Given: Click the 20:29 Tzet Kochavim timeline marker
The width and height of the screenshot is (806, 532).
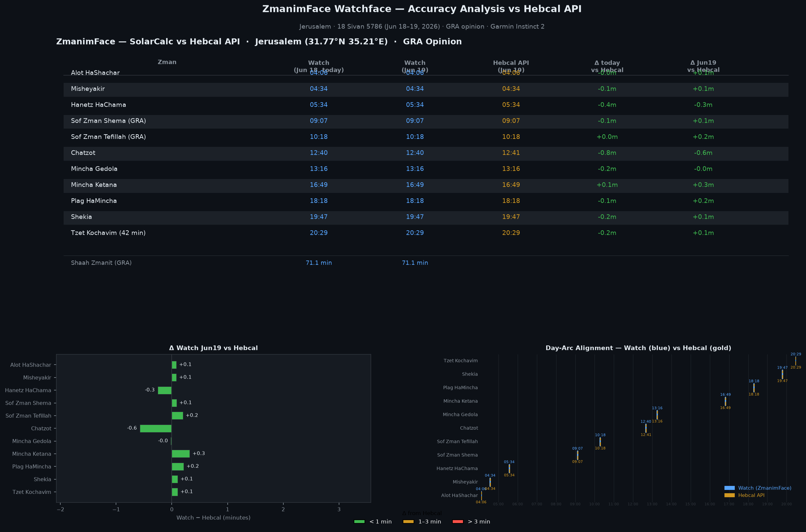Looking at the screenshot, I should (x=795, y=361).
